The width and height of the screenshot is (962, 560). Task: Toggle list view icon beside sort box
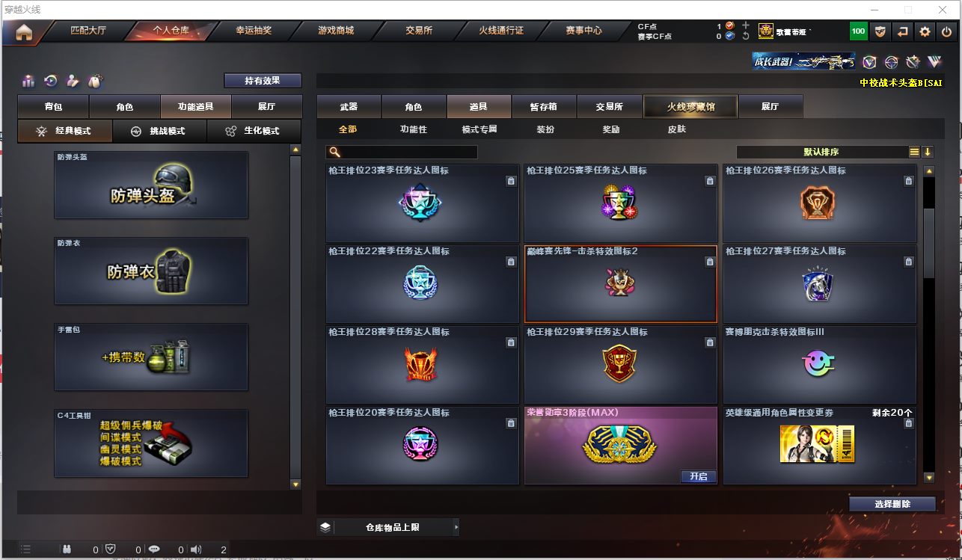point(914,152)
